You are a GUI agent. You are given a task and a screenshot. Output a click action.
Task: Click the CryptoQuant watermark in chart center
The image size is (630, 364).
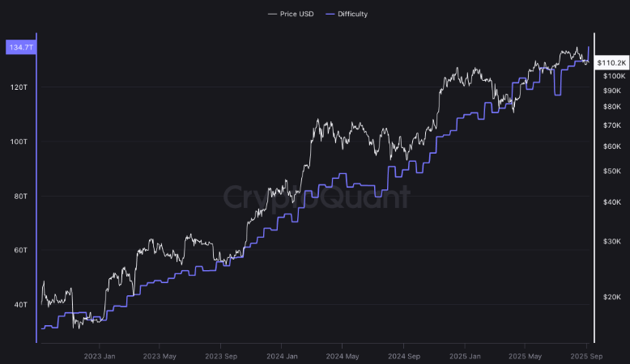315,197
